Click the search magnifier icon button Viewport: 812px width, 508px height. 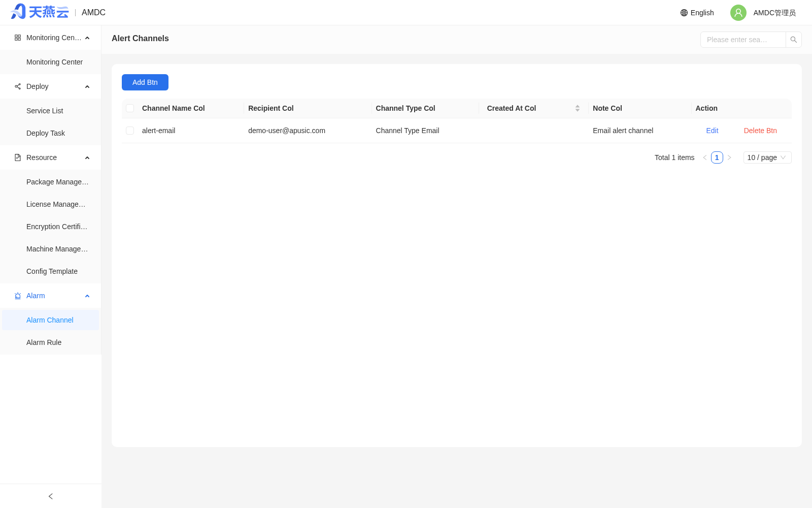point(794,40)
